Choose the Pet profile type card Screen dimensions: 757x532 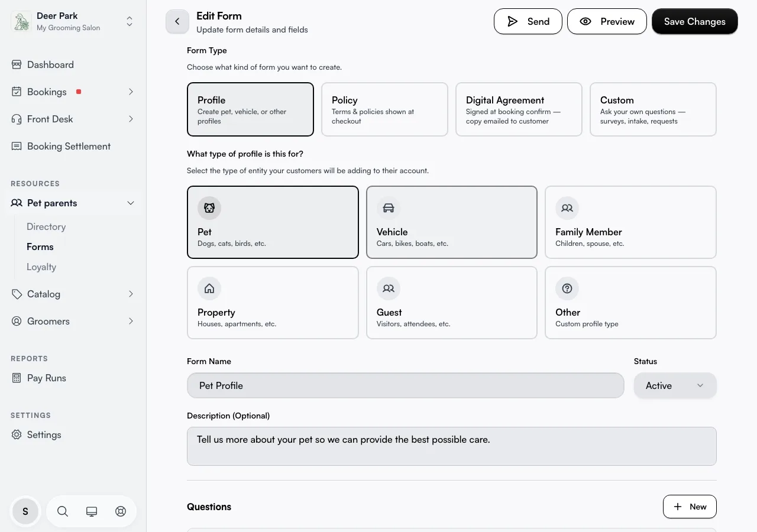273,222
